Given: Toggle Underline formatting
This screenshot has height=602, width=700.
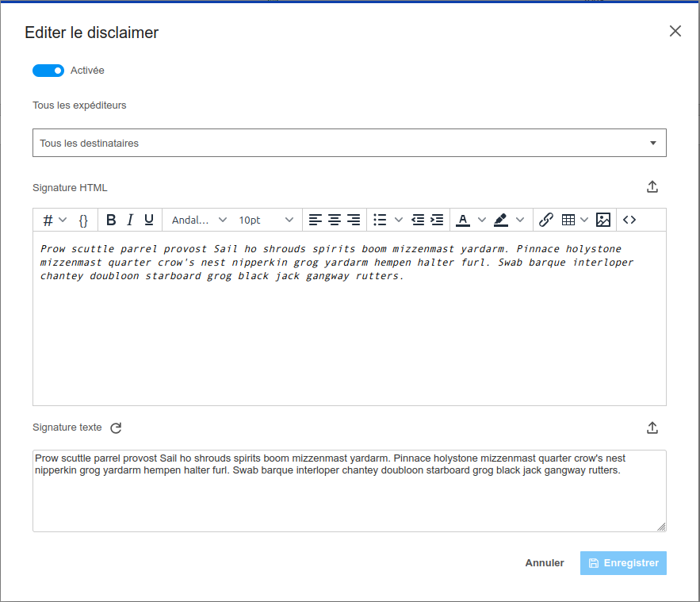Looking at the screenshot, I should (x=149, y=220).
